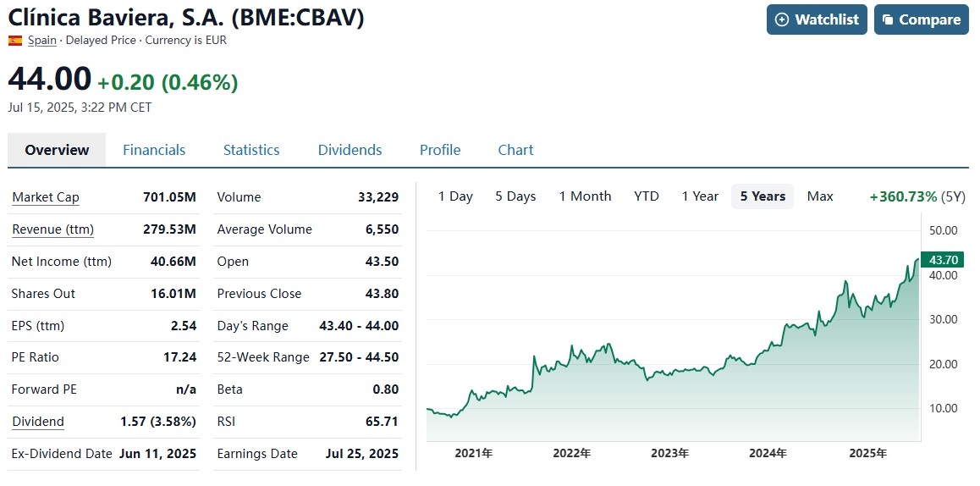The width and height of the screenshot is (980, 486).
Task: Click the Day's Range value 43.40 - 44.00
Action: [x=359, y=325]
